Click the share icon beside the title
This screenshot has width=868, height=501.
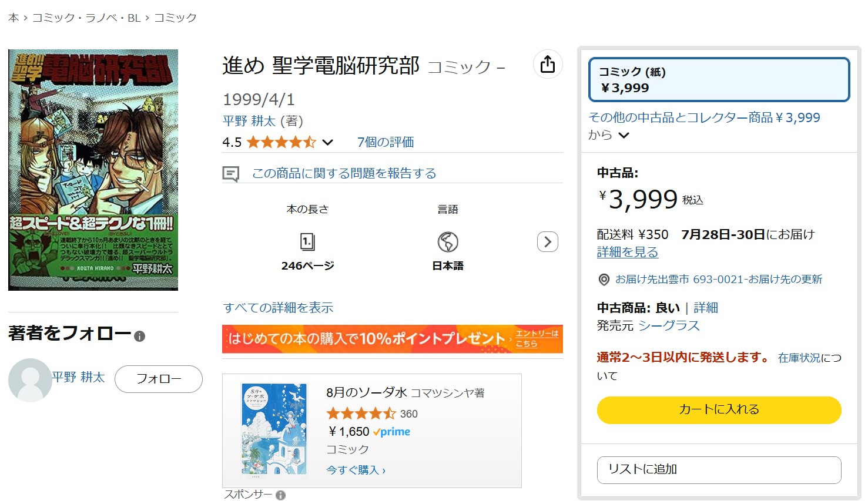click(x=547, y=64)
